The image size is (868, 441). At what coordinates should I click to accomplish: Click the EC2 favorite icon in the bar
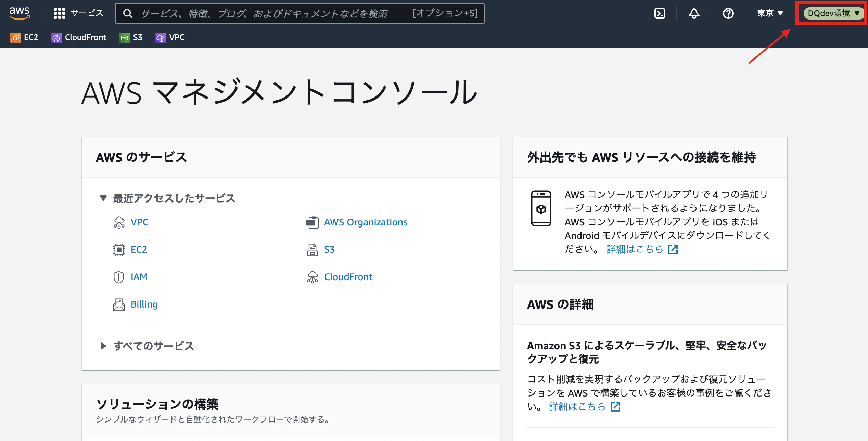click(15, 38)
